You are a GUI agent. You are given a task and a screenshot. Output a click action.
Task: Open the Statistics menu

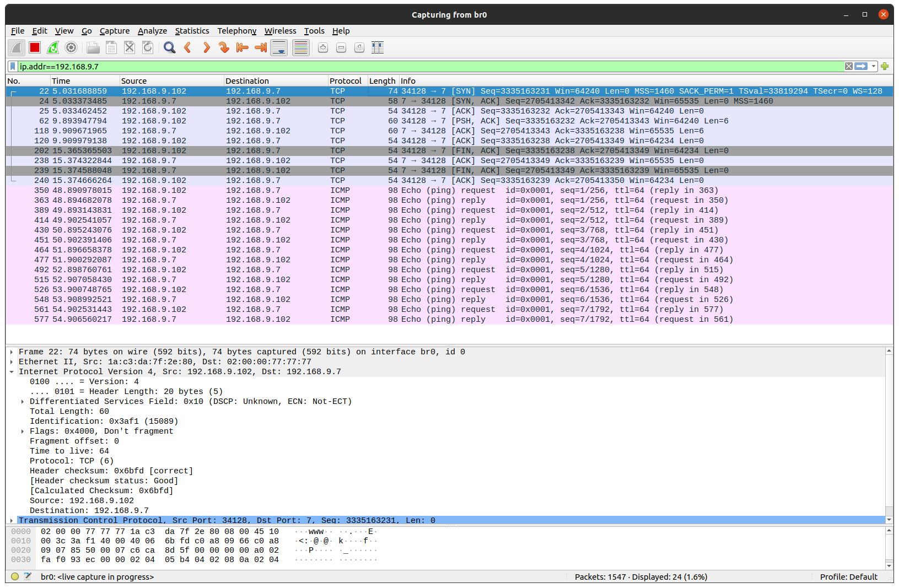[x=192, y=31]
